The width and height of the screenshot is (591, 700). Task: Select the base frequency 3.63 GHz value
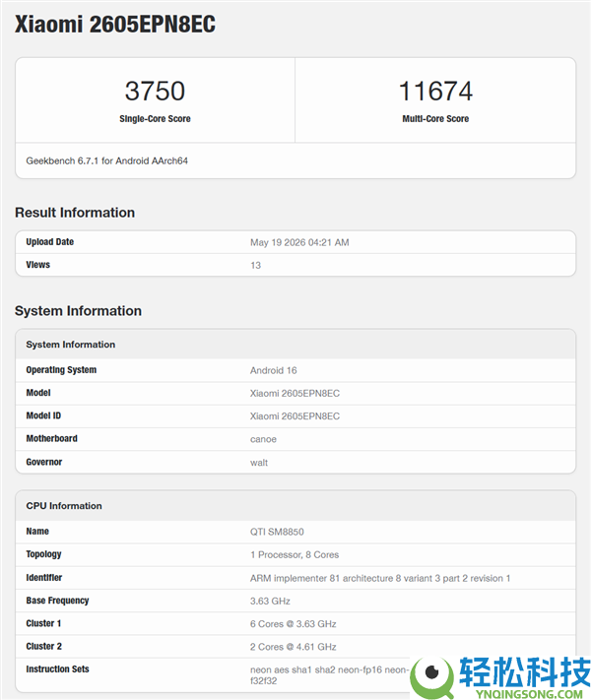pos(270,601)
